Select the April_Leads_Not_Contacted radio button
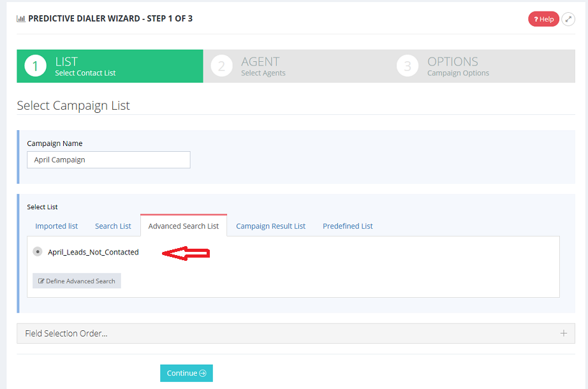 tap(38, 252)
